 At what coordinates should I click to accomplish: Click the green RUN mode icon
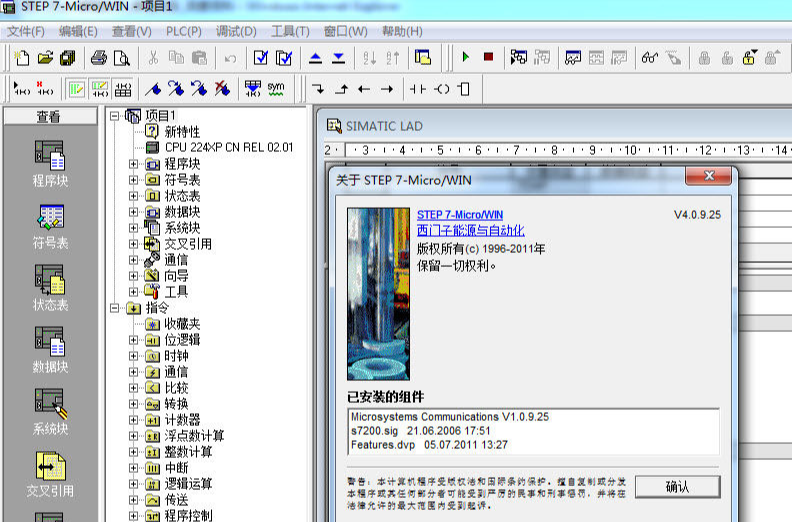click(x=466, y=58)
